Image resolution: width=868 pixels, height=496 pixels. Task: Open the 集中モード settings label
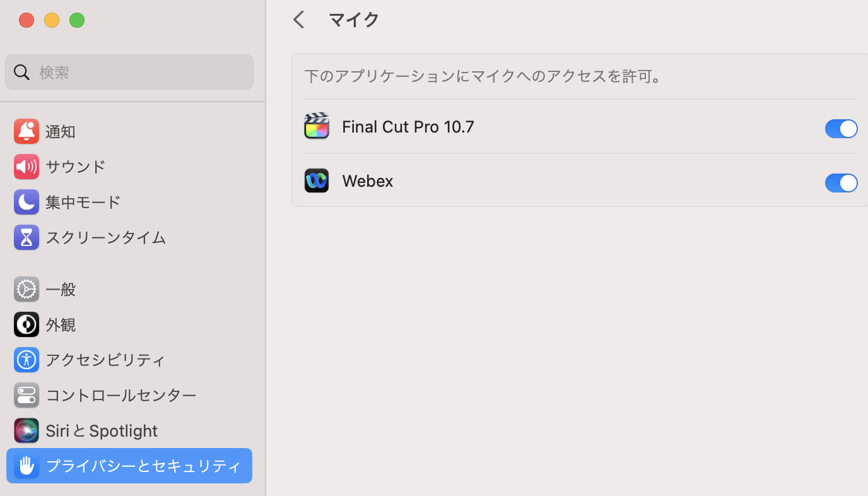tap(83, 202)
